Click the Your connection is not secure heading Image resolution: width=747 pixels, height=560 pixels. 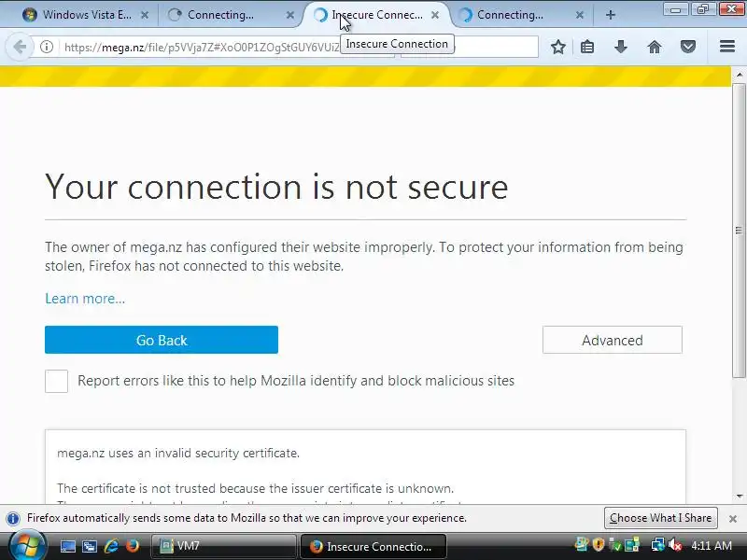[x=276, y=186]
